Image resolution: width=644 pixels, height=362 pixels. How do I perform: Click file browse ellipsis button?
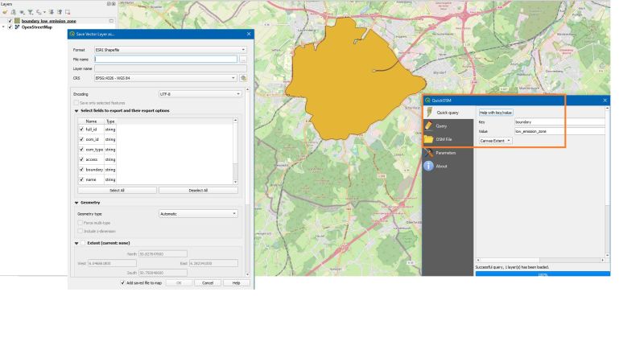click(x=244, y=59)
